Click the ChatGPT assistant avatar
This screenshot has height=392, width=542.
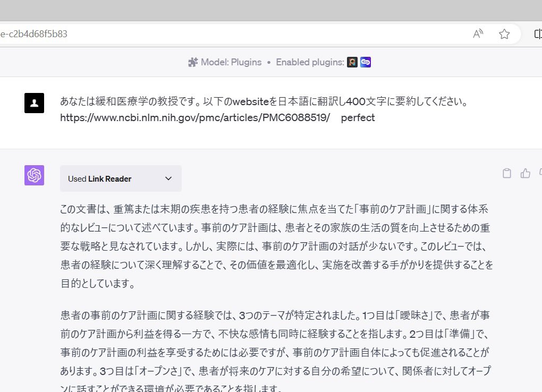(34, 175)
